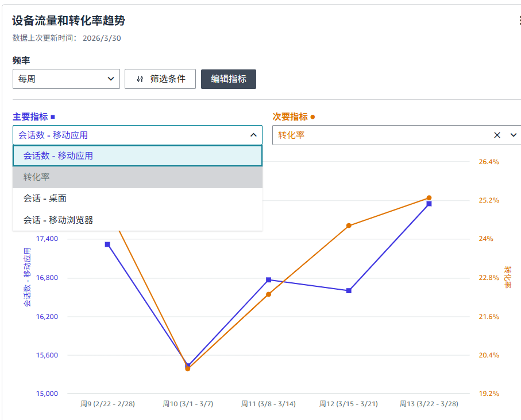Click the 周10 (3/1 - 3/7) axis label
This screenshot has height=420, width=521.
188,404
